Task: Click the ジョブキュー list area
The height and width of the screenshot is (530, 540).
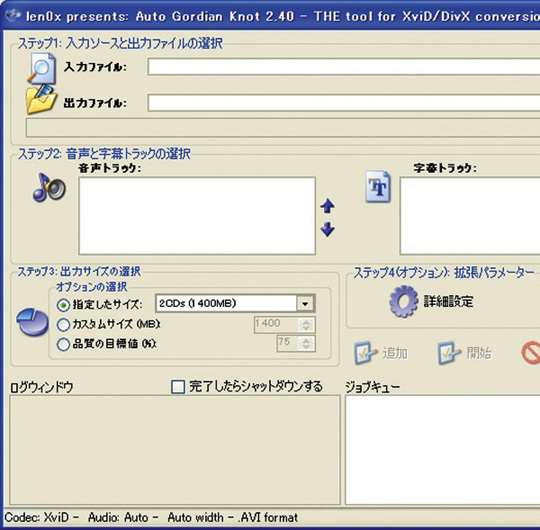Action: point(443,450)
